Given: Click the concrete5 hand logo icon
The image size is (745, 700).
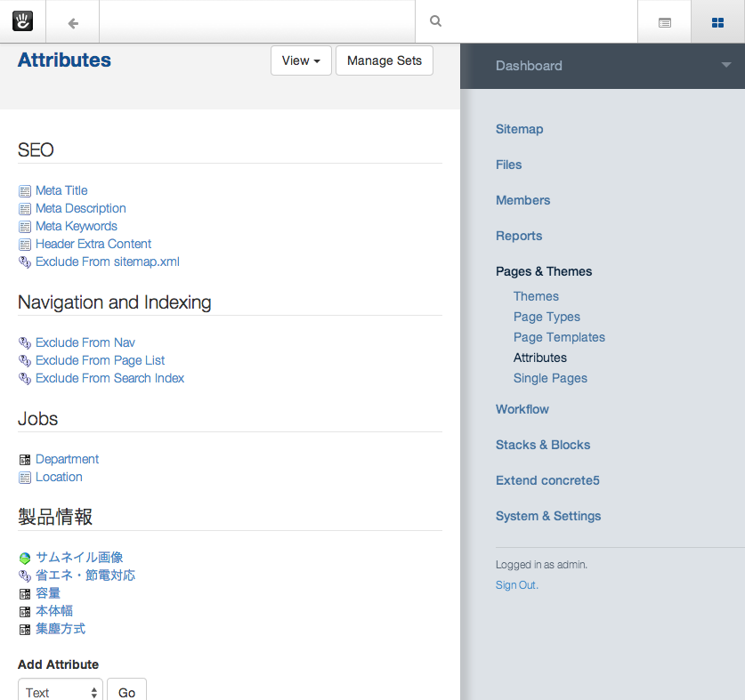Looking at the screenshot, I should click(x=22, y=21).
